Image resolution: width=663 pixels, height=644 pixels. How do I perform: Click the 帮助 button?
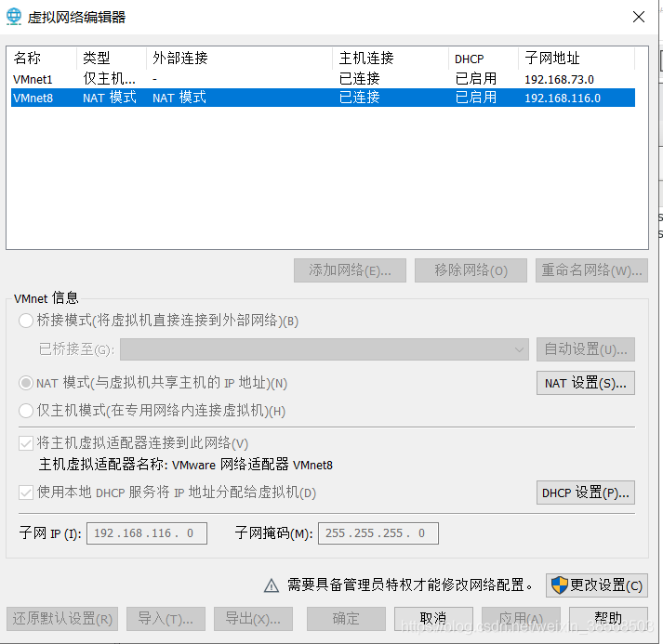coord(608,619)
